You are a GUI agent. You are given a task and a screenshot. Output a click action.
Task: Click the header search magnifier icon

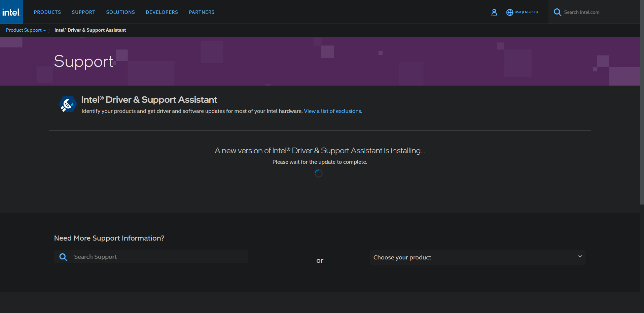[x=558, y=12]
